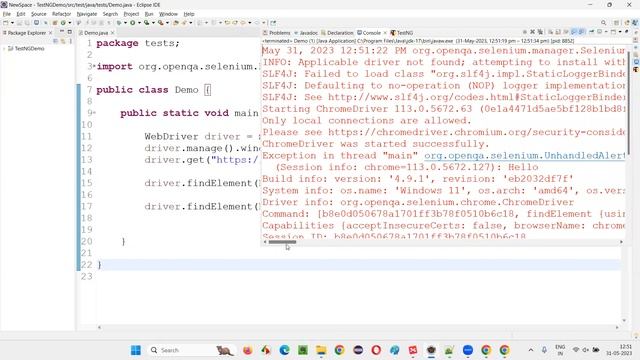Click the Collapse All icon in Package Explorer

point(56,41)
